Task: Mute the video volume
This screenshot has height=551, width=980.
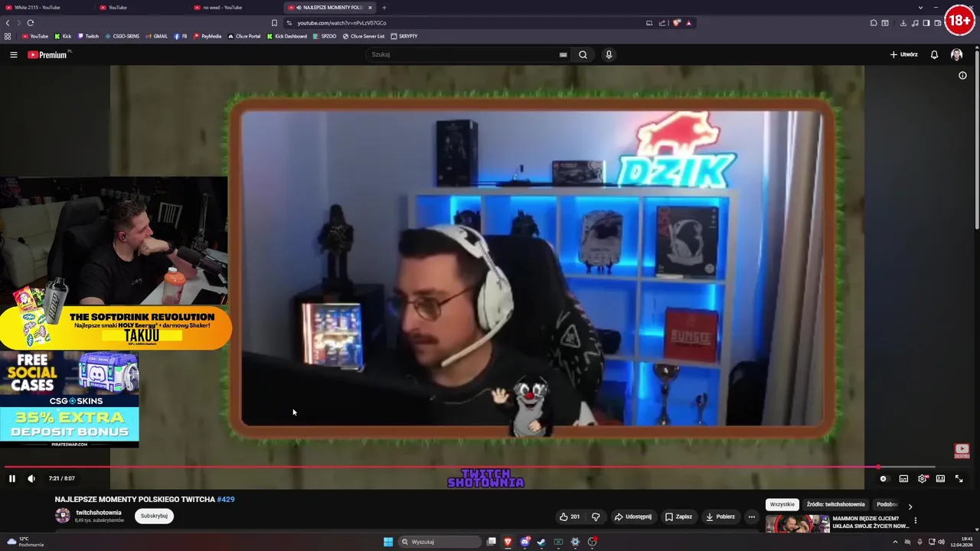Action: 31,478
